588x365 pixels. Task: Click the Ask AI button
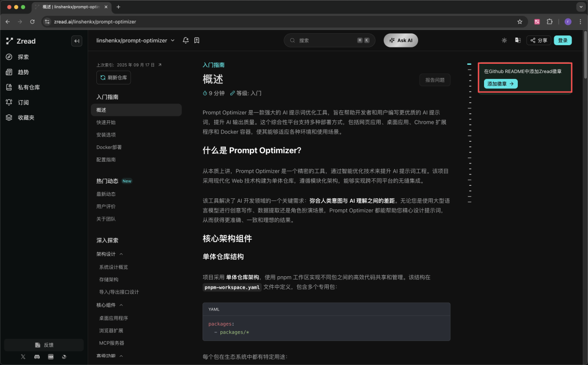tap(401, 40)
